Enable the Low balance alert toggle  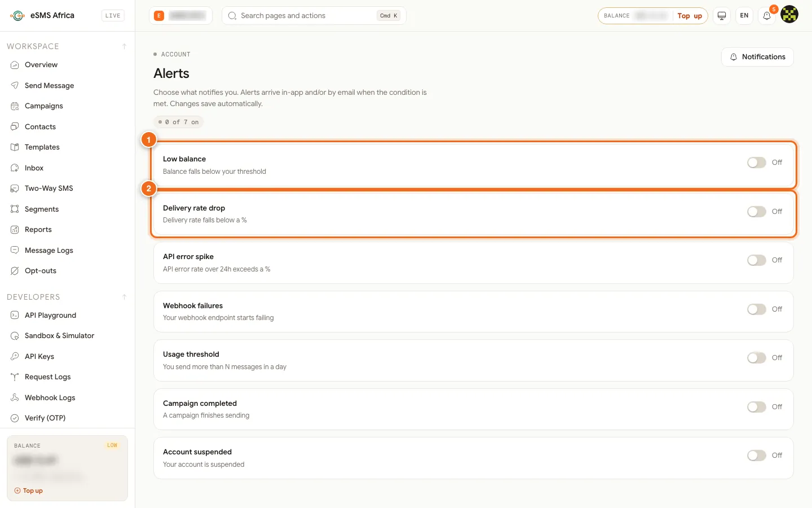click(x=757, y=163)
